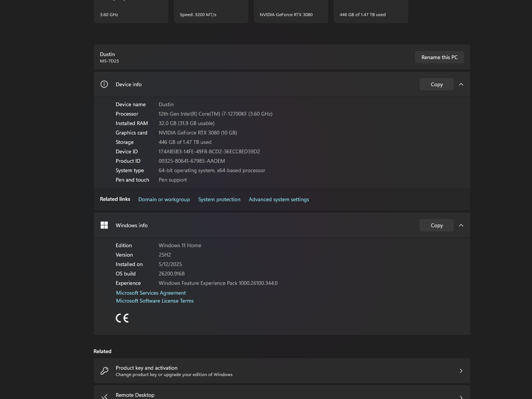Screen dimensions: 532x399
Task: Click the key icon beside Product key and activation
Action: [x=104, y=371]
